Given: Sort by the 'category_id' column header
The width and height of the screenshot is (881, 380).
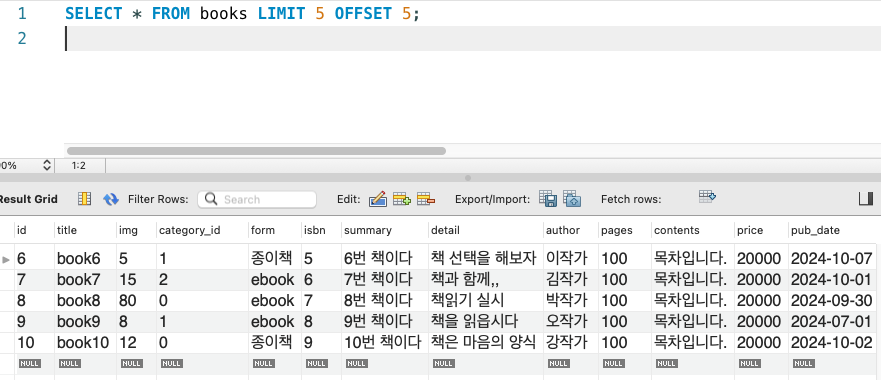Looking at the screenshot, I should pyautogui.click(x=189, y=230).
